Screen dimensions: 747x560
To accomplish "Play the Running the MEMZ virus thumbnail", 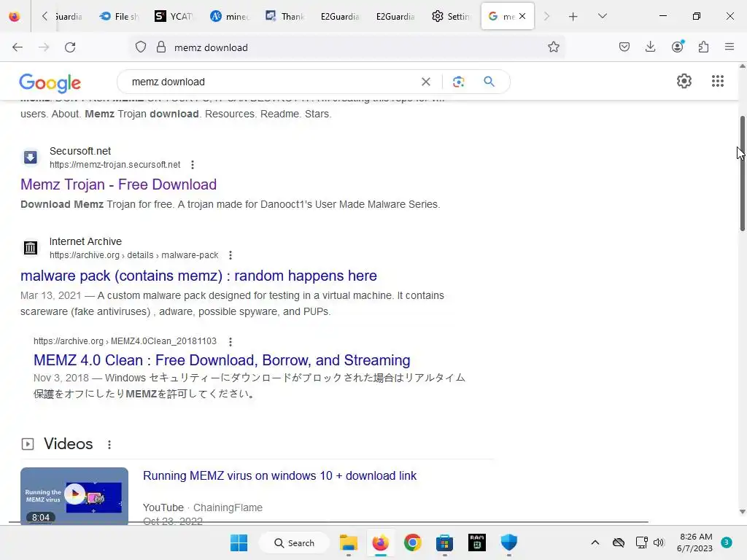I will tap(74, 496).
